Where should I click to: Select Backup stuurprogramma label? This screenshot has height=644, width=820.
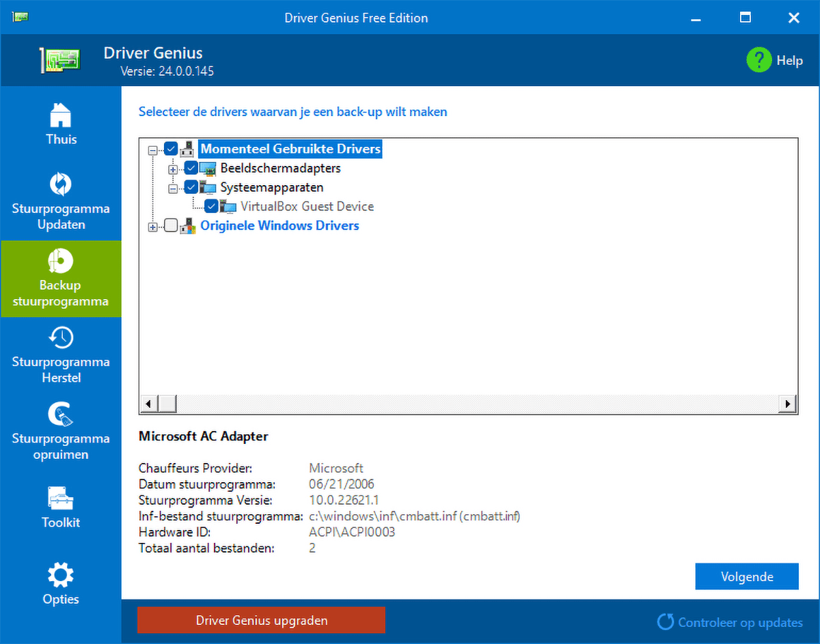click(61, 293)
